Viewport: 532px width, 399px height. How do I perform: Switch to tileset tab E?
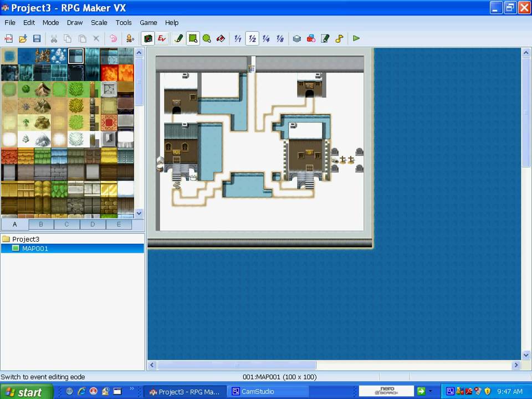click(119, 224)
